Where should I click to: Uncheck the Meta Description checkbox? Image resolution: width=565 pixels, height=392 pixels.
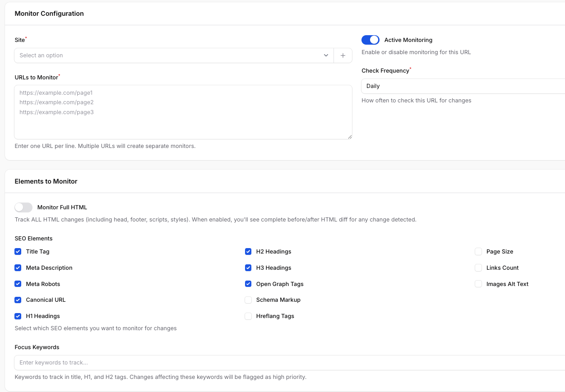tap(18, 268)
